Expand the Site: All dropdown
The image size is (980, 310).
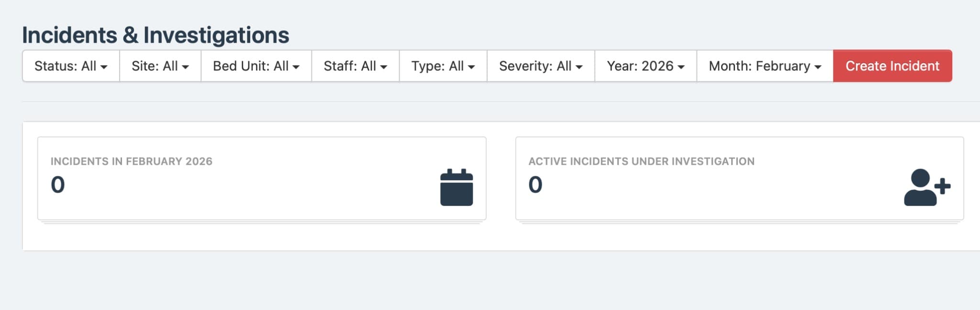(159, 66)
